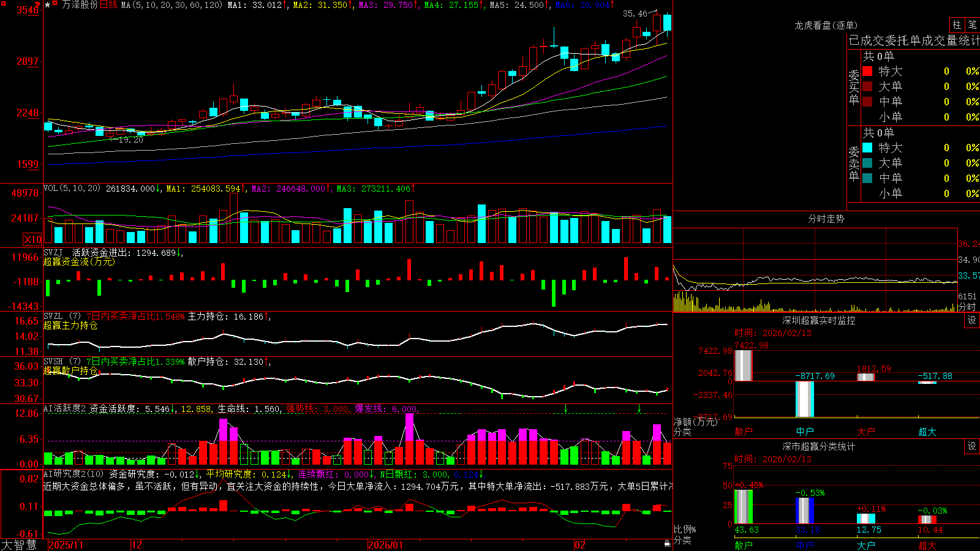This screenshot has width=980, height=551.
Task: Click the 35.46 high price marker
Action: pyautogui.click(x=635, y=13)
